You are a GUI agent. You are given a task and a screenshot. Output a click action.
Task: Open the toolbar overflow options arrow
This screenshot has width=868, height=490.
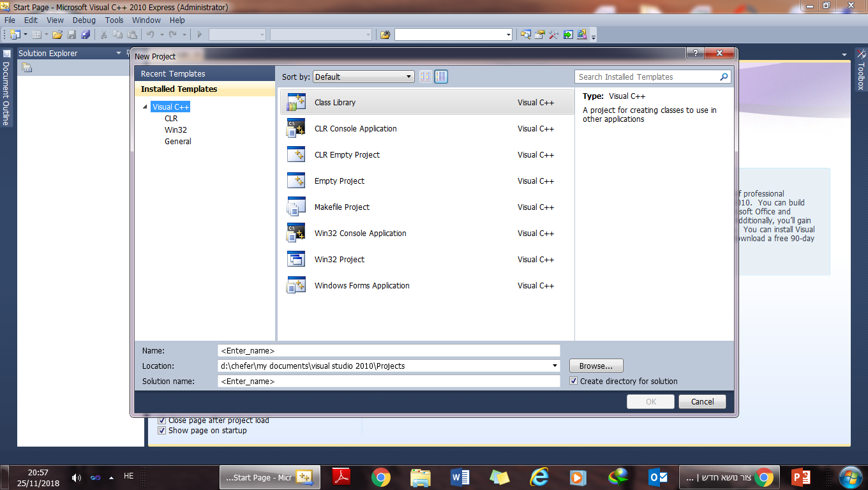(594, 37)
